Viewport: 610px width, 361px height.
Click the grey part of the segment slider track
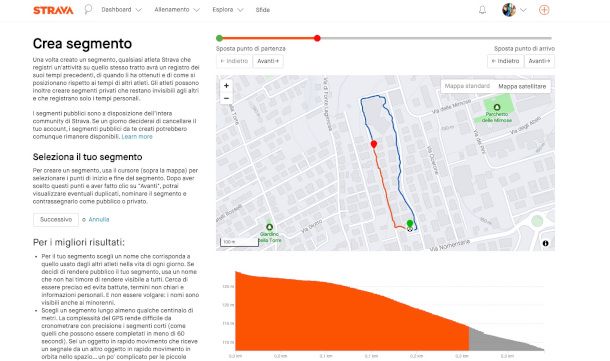(436, 38)
